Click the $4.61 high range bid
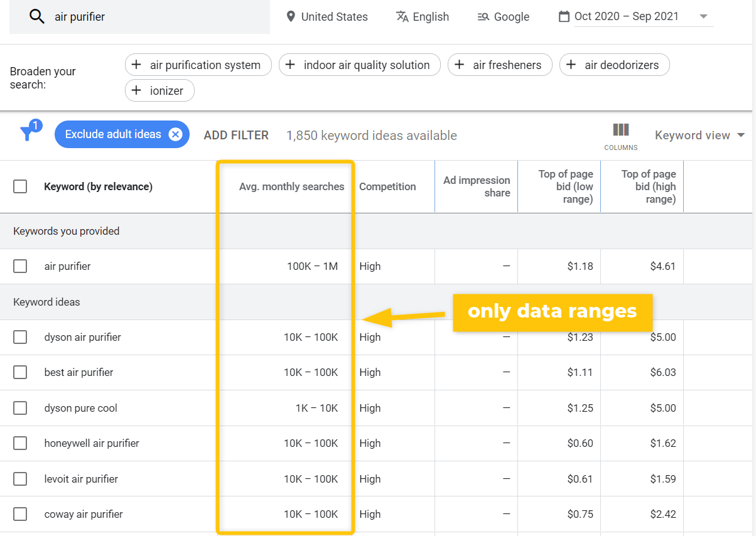Viewport: 756px width, 536px height. 663,266
